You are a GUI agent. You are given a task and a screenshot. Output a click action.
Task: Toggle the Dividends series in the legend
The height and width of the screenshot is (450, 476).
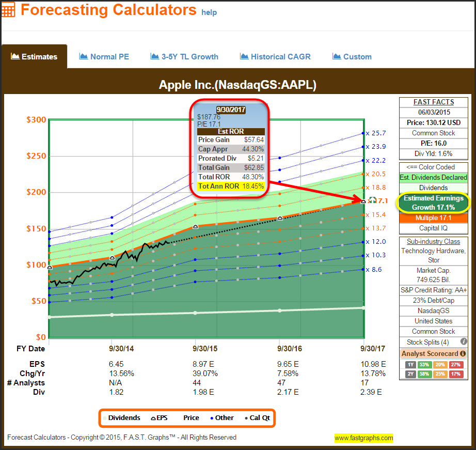[x=121, y=417]
